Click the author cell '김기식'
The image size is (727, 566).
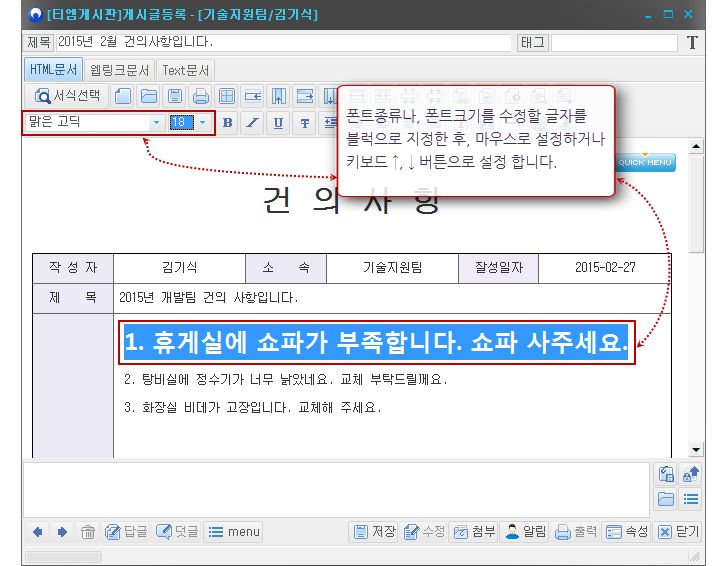point(179,267)
